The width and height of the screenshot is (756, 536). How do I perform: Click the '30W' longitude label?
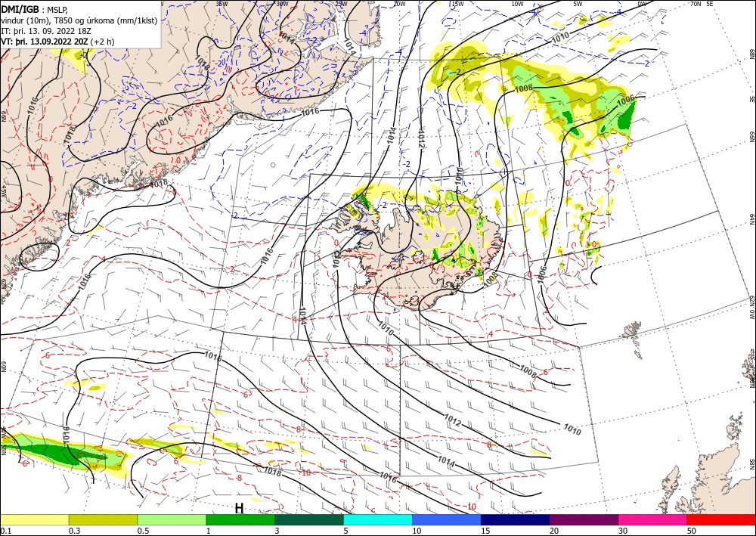point(281,3)
